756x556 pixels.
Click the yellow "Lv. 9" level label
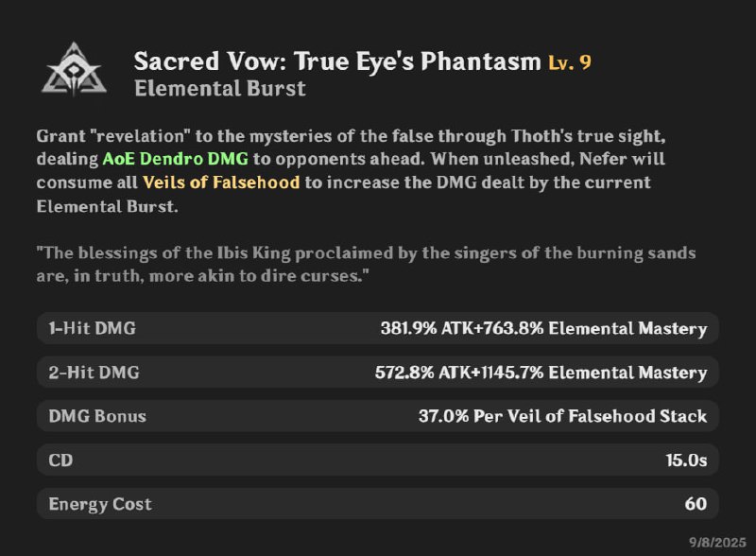coord(570,63)
